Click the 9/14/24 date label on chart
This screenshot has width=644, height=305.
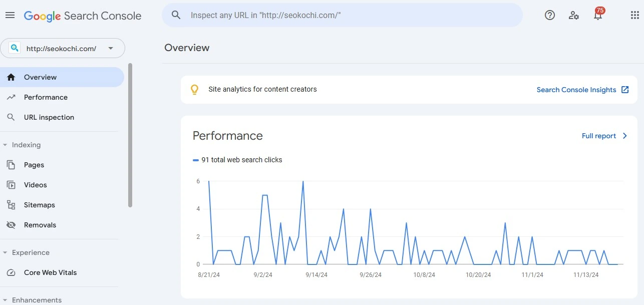tap(317, 275)
